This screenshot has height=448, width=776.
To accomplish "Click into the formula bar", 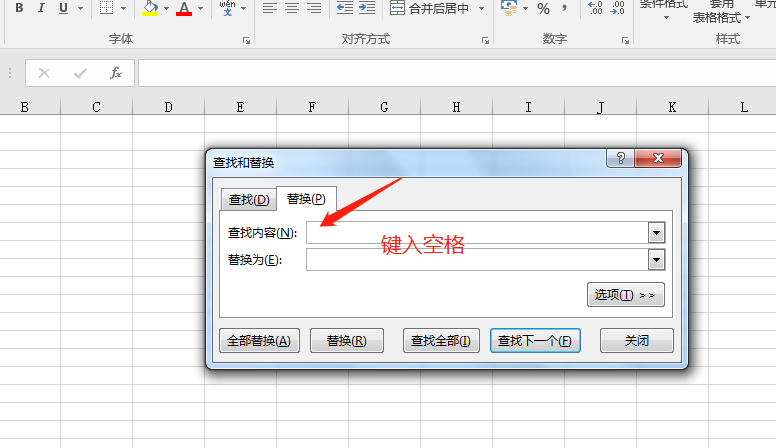I will pyautogui.click(x=457, y=73).
